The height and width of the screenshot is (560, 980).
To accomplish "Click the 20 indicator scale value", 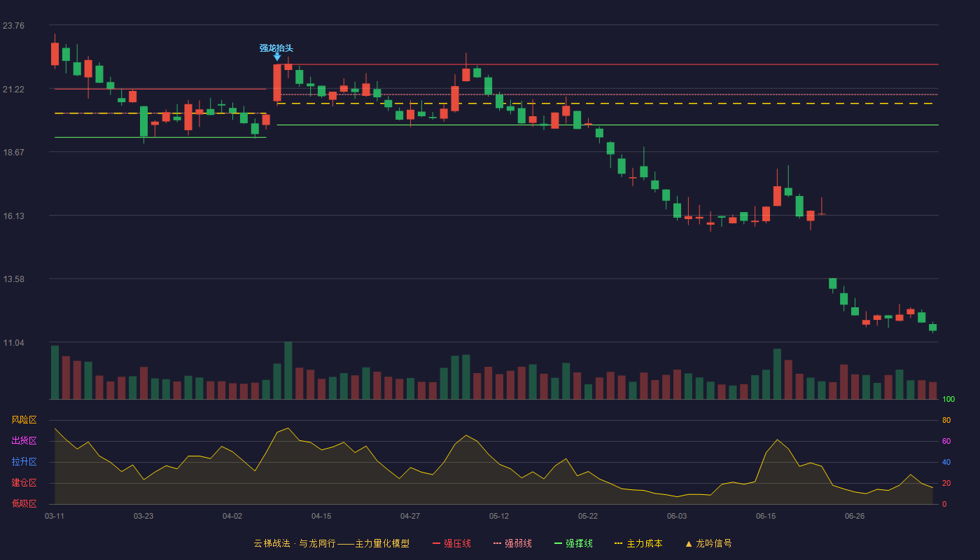I will pos(946,483).
